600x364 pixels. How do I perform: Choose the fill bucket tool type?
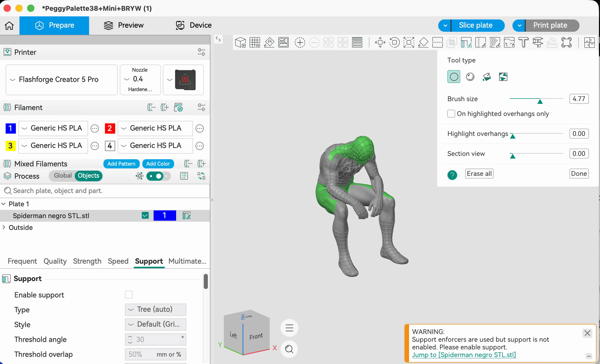click(x=487, y=77)
